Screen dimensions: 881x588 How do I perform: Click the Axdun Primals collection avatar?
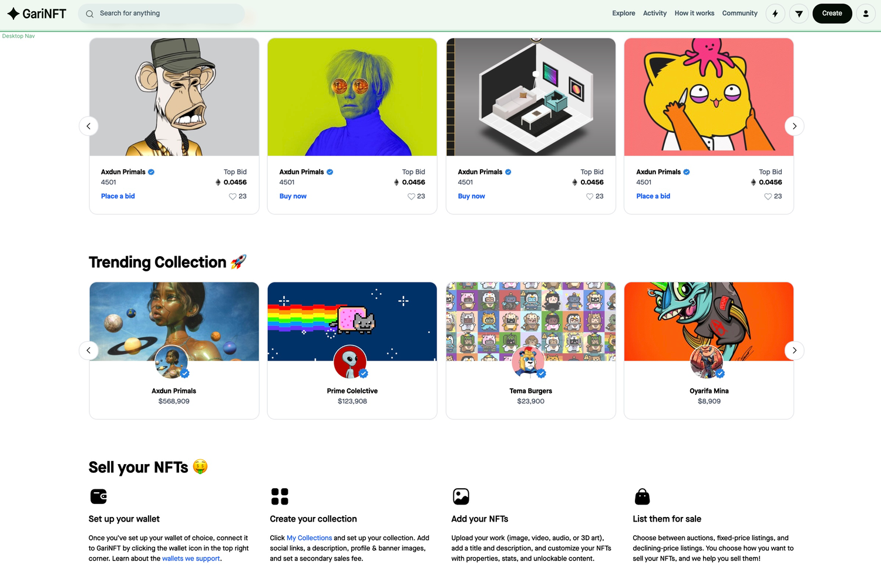tap(172, 362)
